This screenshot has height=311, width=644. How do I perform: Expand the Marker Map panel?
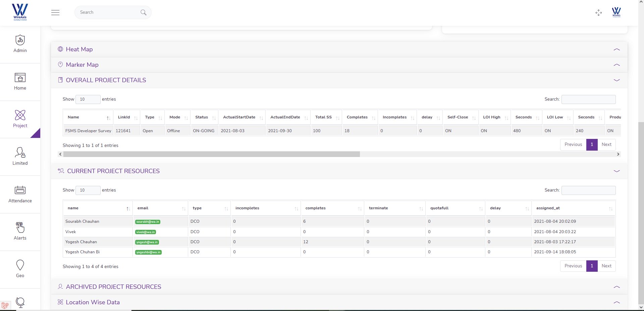[x=616, y=65]
